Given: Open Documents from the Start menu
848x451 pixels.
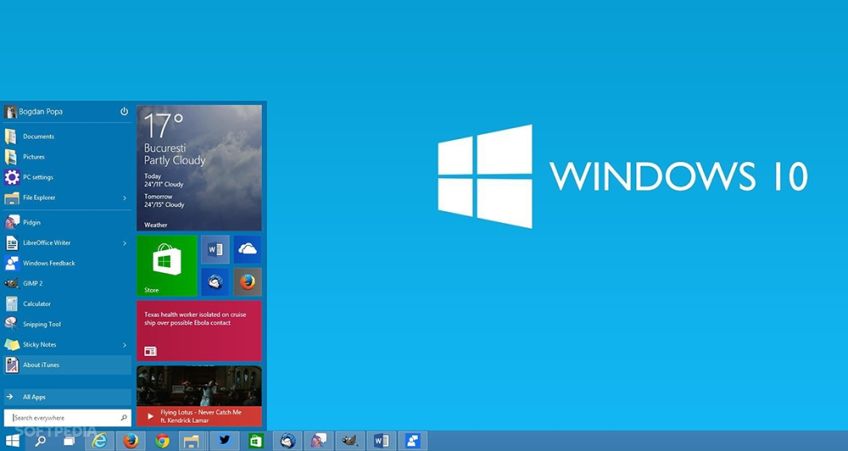Looking at the screenshot, I should 67,136.
